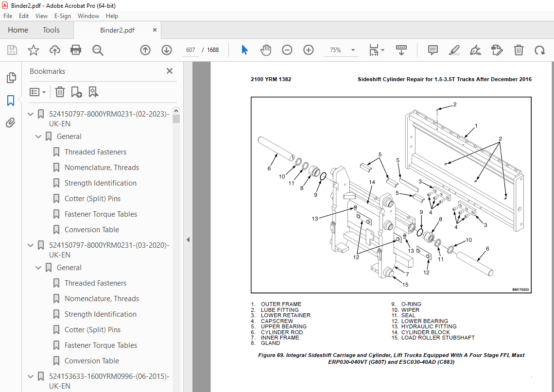The width and height of the screenshot is (554, 392).
Task: Switch to the Home tab
Action: (18, 30)
